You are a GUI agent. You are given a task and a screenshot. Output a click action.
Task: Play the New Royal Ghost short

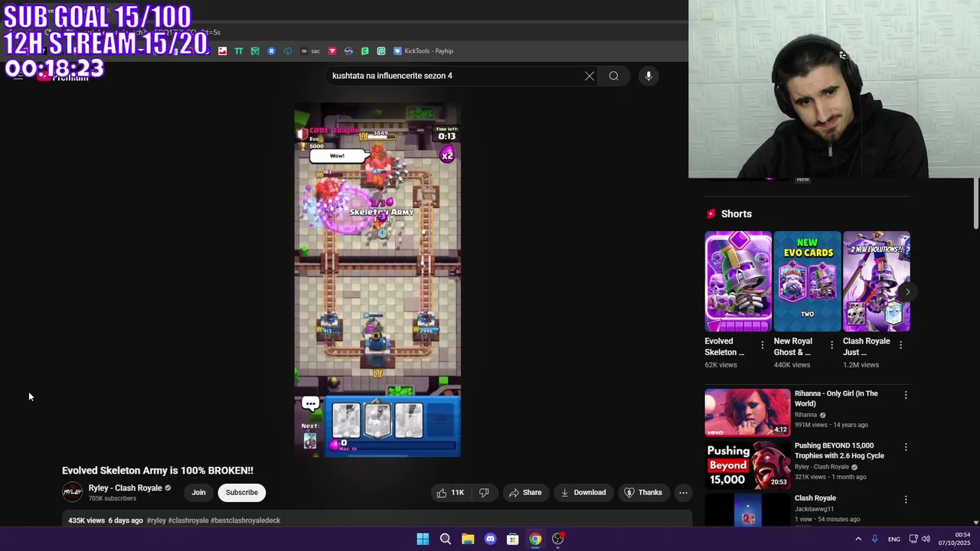coord(807,282)
